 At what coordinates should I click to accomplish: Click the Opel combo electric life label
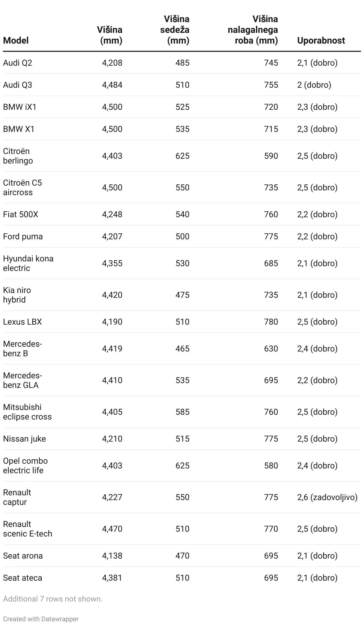click(25, 465)
